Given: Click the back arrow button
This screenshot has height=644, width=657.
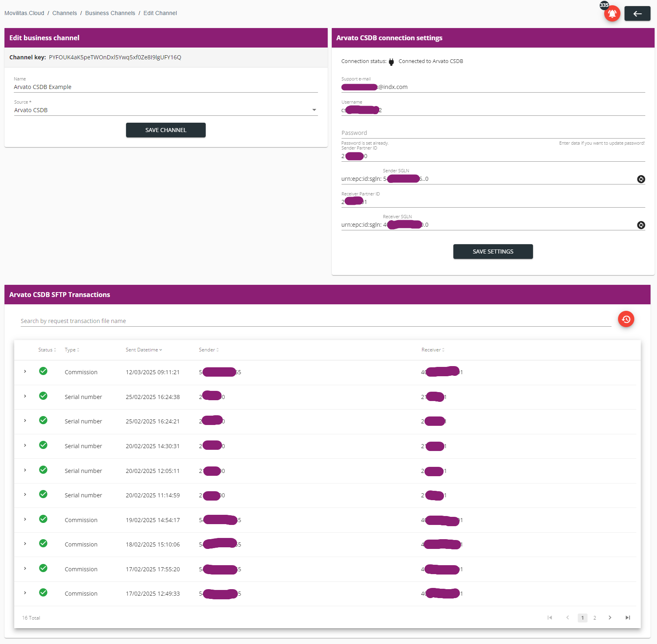Looking at the screenshot, I should pyautogui.click(x=637, y=14).
